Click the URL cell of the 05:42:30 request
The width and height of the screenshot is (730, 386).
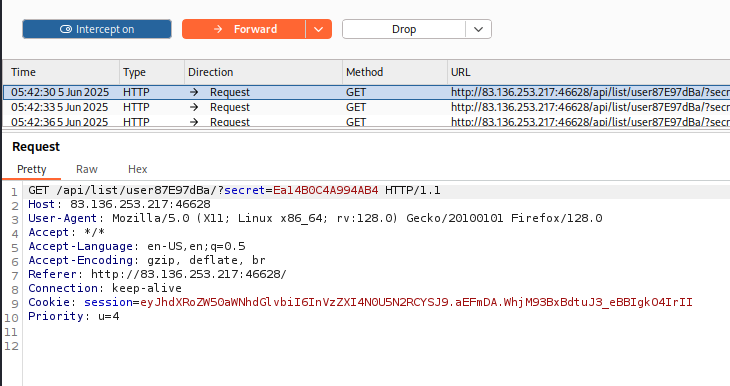(x=590, y=92)
